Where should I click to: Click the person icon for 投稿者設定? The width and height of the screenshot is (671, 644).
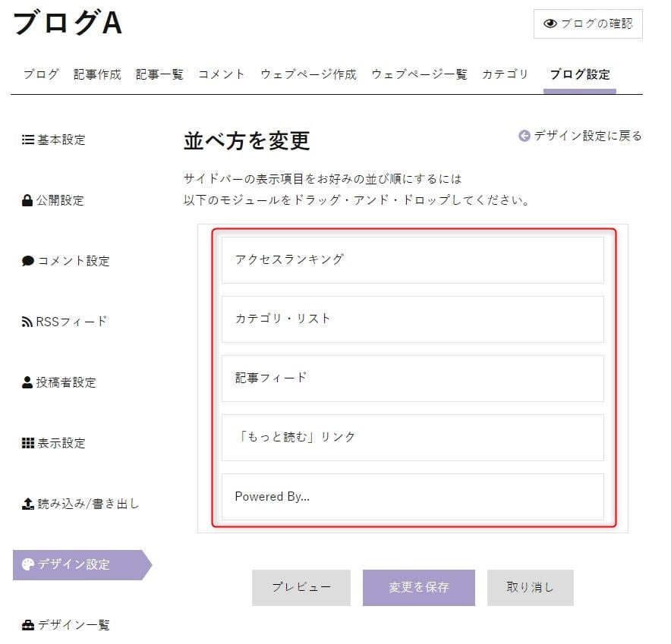27,382
